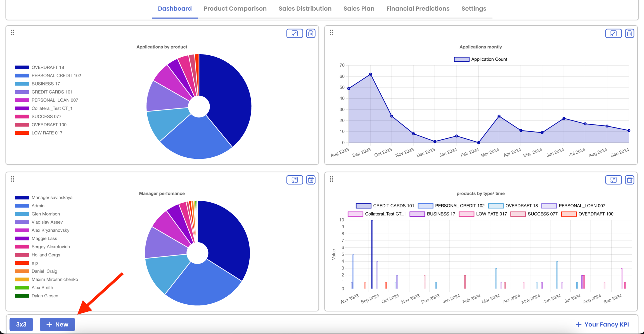Delete the Applications montly widget

(629, 34)
